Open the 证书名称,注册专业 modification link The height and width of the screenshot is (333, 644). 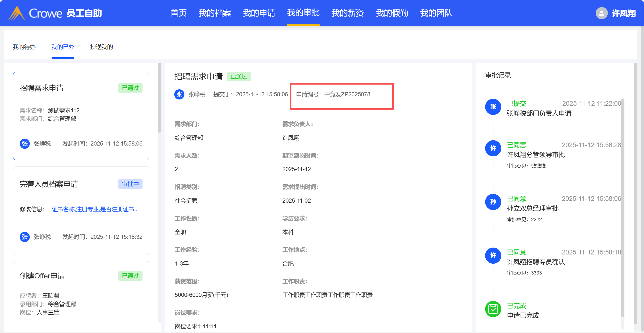tap(95, 209)
